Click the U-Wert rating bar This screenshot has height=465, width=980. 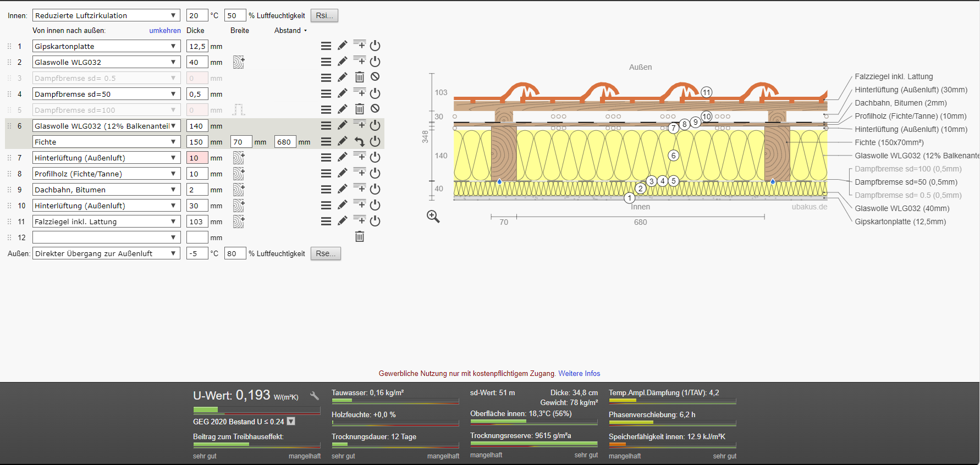click(x=257, y=410)
